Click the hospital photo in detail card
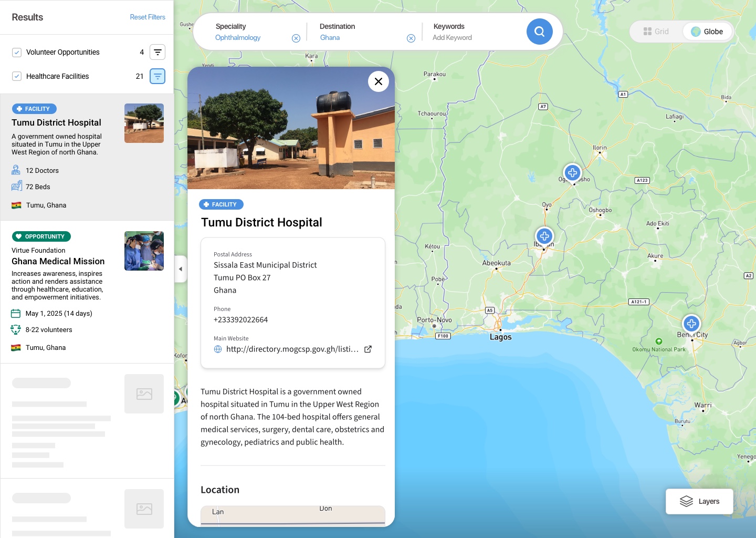 tap(291, 128)
